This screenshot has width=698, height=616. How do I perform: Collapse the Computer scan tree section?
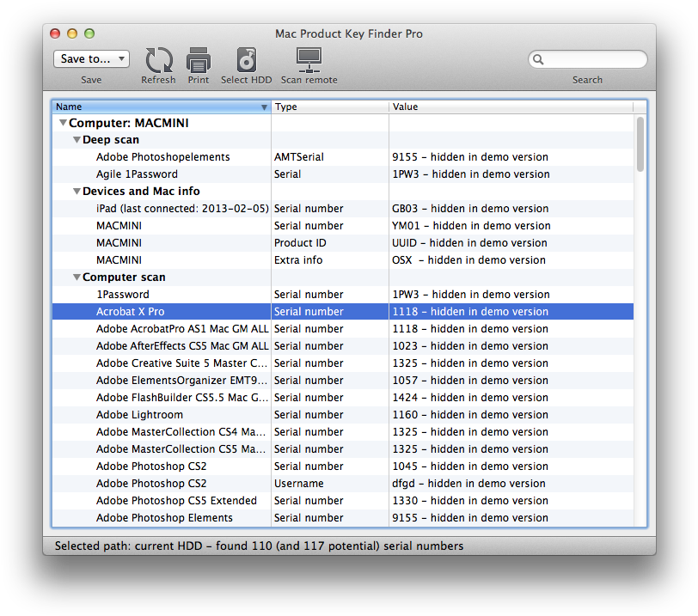77,277
